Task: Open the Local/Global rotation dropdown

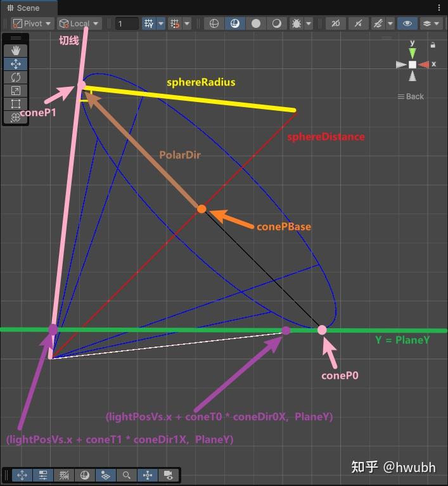Action: [79, 23]
